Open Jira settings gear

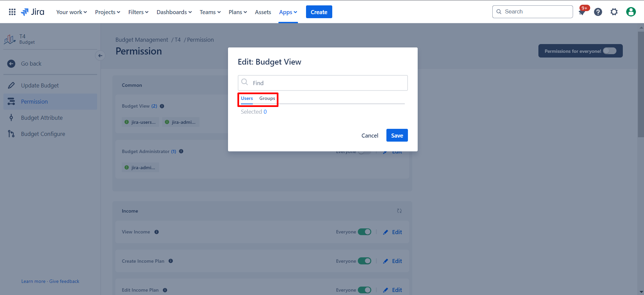pos(614,12)
